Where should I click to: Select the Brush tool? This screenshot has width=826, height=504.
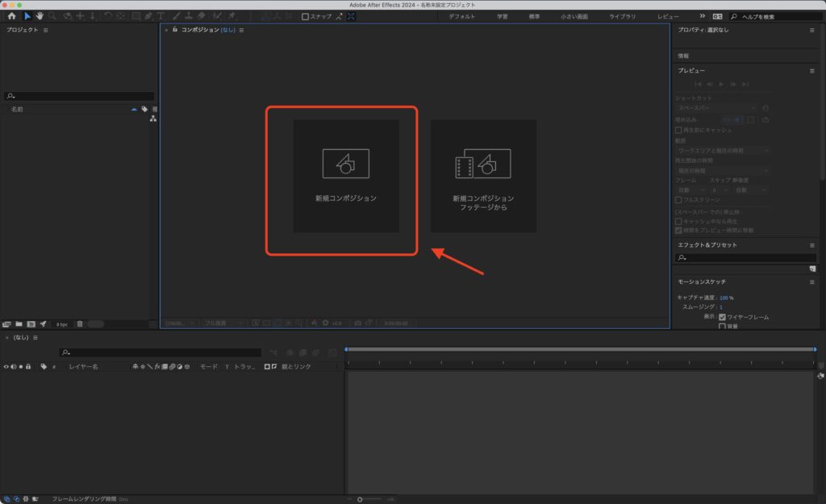176,16
